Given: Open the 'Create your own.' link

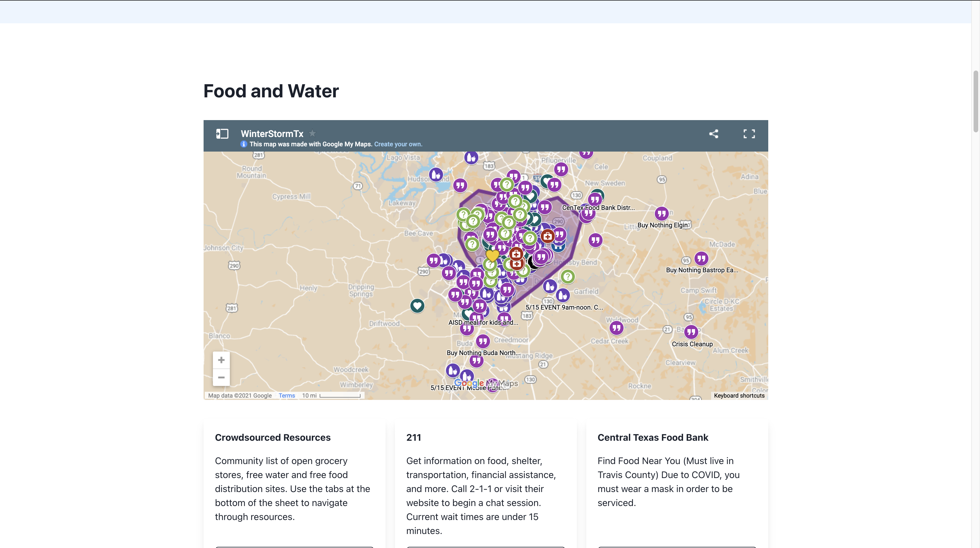Looking at the screenshot, I should click(398, 144).
